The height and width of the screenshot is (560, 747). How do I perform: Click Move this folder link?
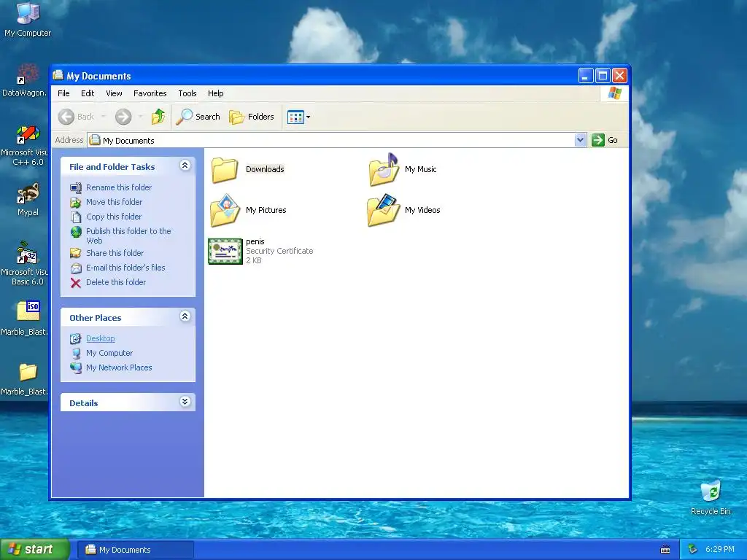114,202
